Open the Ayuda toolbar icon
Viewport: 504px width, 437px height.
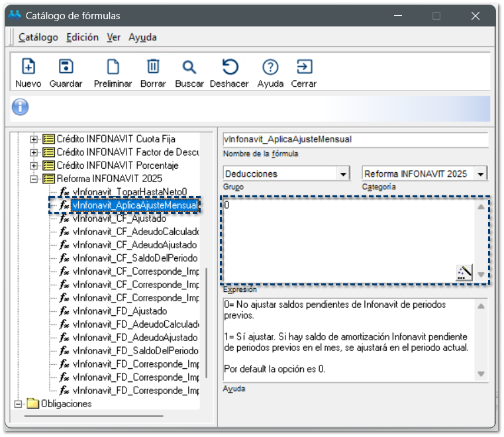270,67
